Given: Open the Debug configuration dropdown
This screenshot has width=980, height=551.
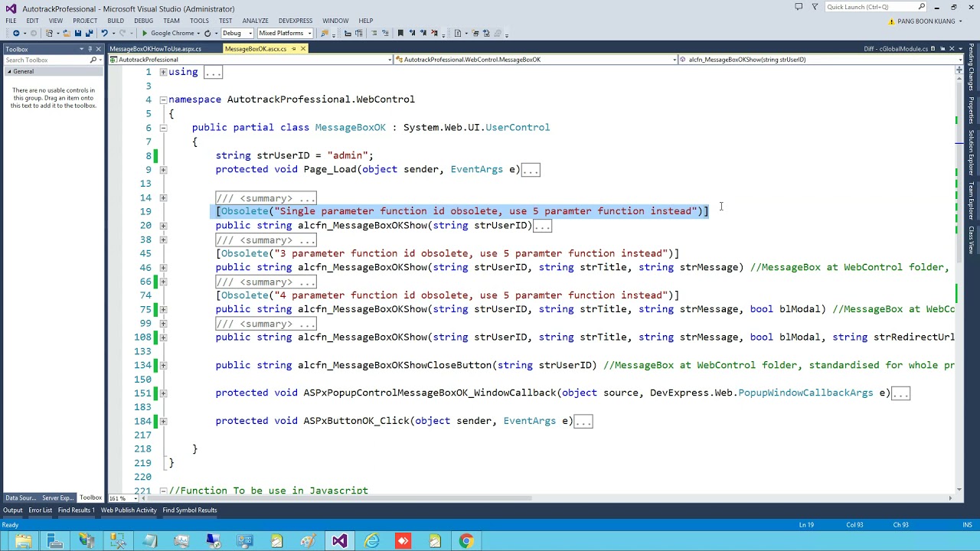Looking at the screenshot, I should (237, 33).
